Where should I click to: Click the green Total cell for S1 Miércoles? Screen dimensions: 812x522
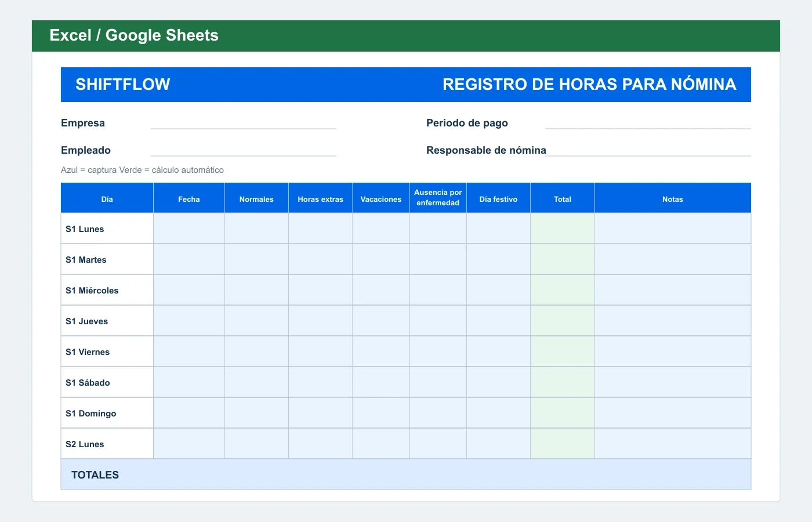coord(563,290)
